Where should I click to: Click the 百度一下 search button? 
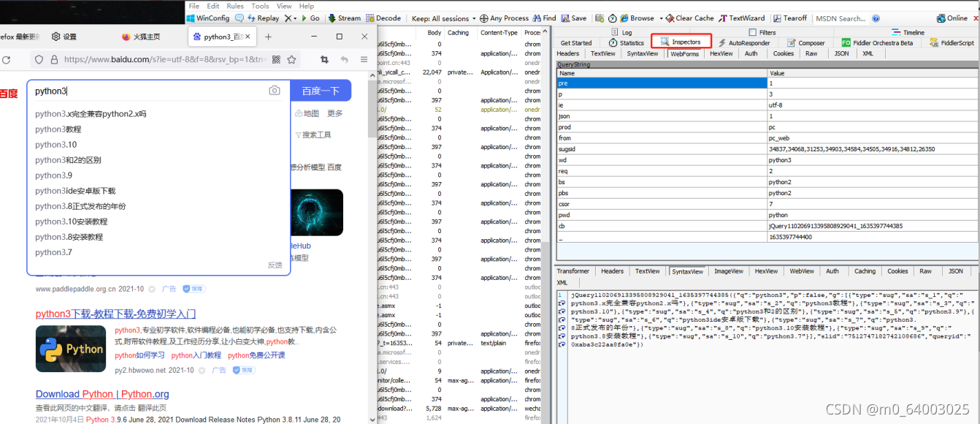(321, 91)
